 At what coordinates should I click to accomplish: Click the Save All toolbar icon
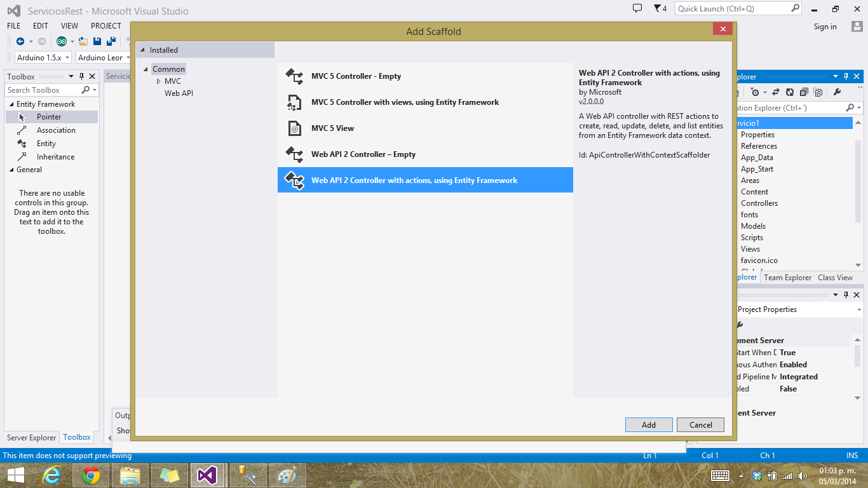(x=111, y=41)
